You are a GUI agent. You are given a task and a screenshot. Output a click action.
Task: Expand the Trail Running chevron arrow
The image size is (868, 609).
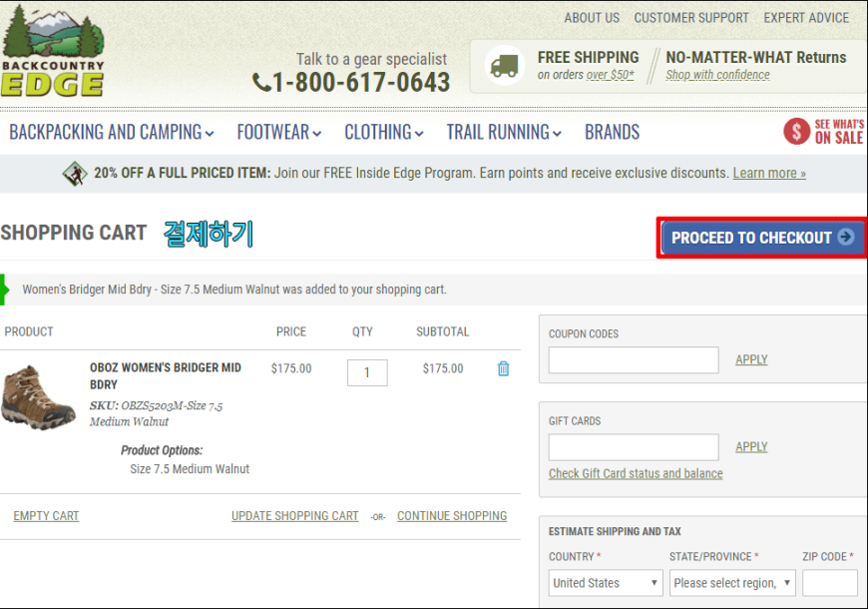[x=557, y=134]
